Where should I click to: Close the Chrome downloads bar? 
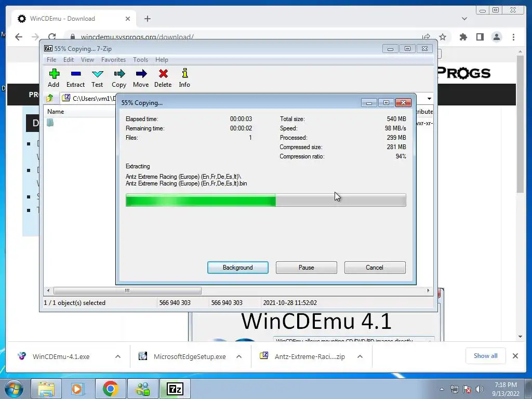tap(515, 356)
